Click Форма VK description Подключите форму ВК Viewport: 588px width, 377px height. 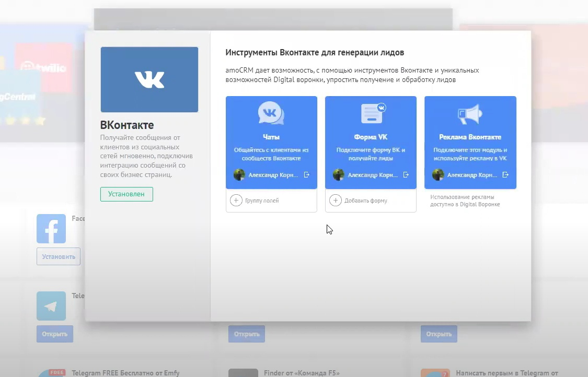371,154
